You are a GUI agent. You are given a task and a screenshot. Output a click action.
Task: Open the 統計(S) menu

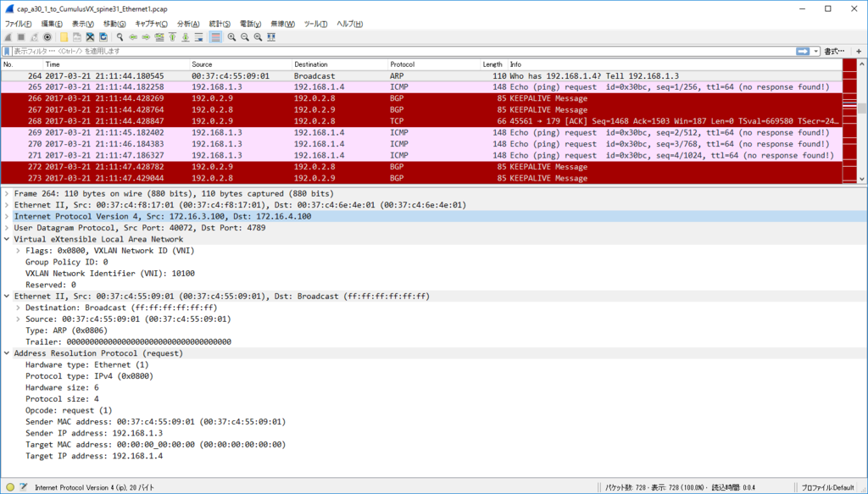tap(220, 24)
